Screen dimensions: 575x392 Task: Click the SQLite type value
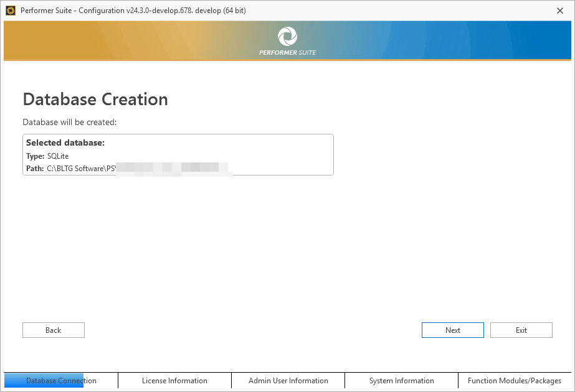pyautogui.click(x=58, y=156)
